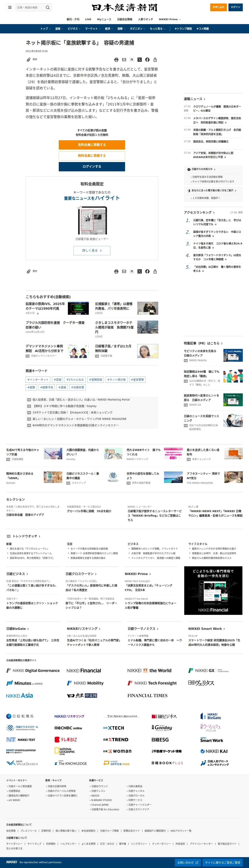The height and width of the screenshot is (868, 249).
Task: Click the top upload share icon
Action: tap(155, 60)
